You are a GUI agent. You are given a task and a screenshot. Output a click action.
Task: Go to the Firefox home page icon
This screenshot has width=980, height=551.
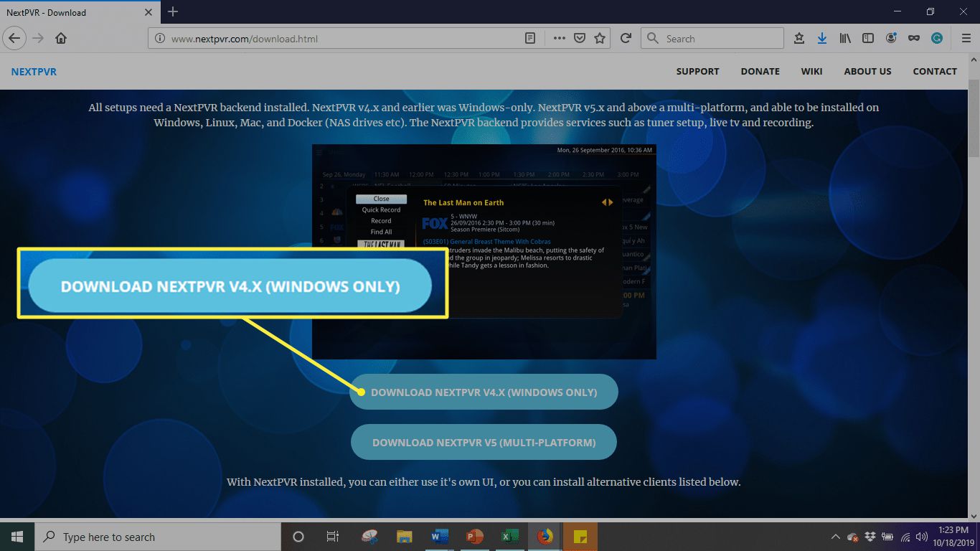point(61,39)
